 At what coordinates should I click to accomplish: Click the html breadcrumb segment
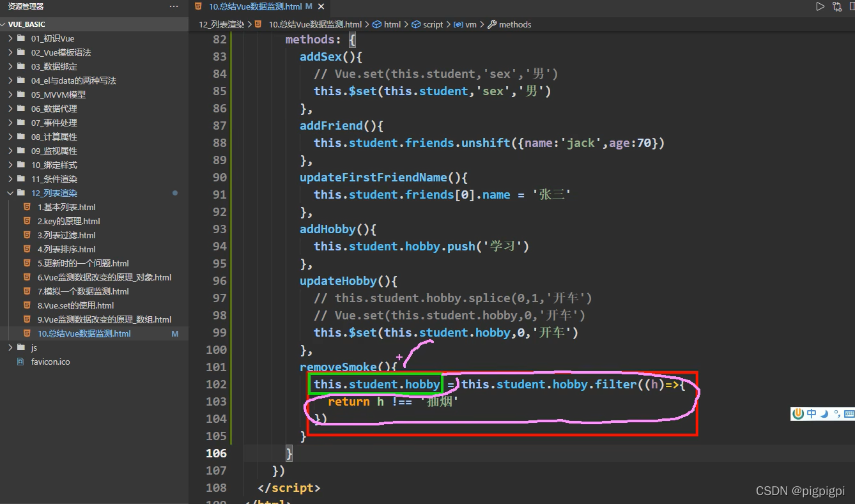[x=392, y=24]
